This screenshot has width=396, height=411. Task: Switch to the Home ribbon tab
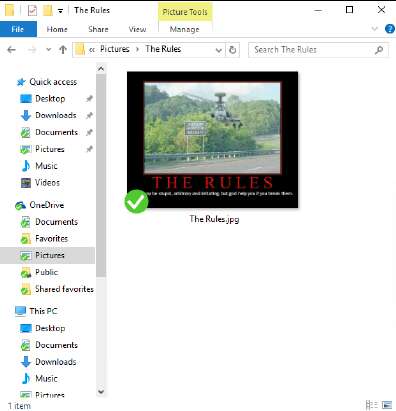pos(57,29)
